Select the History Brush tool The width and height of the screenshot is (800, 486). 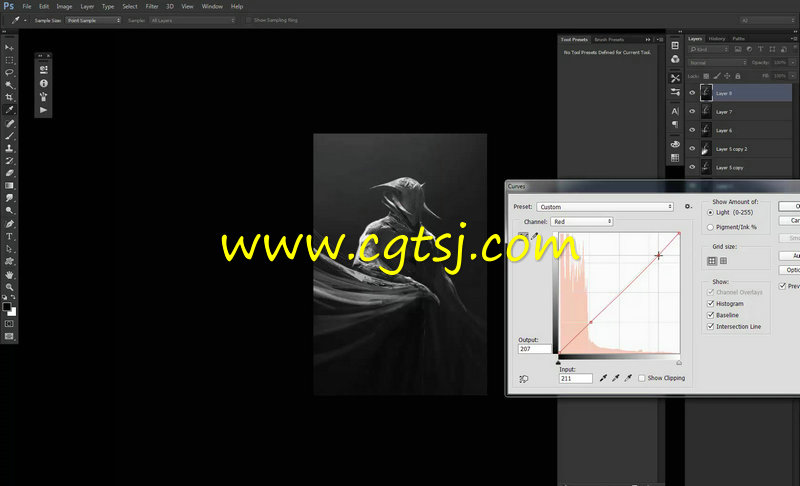tap(9, 161)
